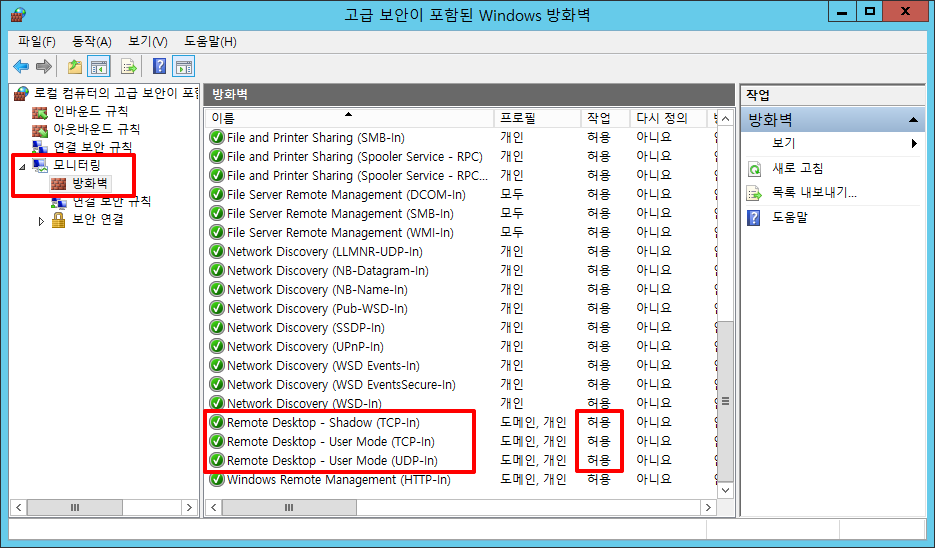Select Remote Desktop - User Mode (TCP-In) rule
This screenshot has height=548, width=935.
click(x=330, y=442)
